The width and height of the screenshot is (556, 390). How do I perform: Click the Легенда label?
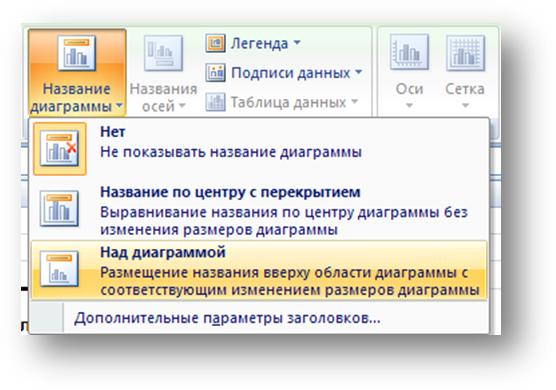click(259, 44)
